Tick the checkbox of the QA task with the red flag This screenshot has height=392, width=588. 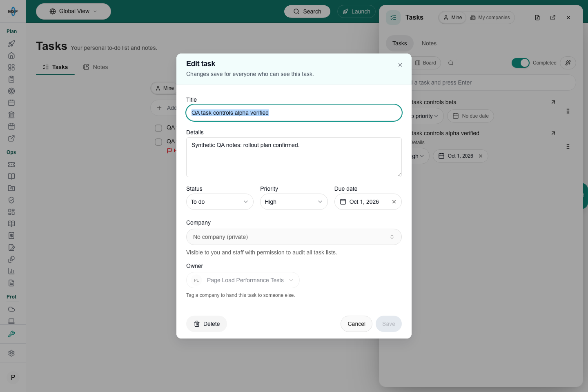tap(158, 142)
